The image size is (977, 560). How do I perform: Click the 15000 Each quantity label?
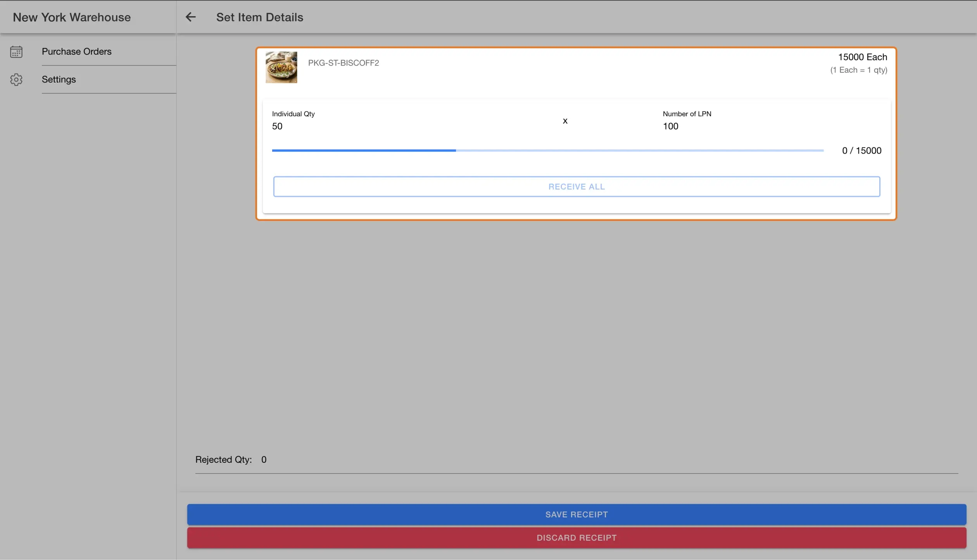tap(863, 57)
